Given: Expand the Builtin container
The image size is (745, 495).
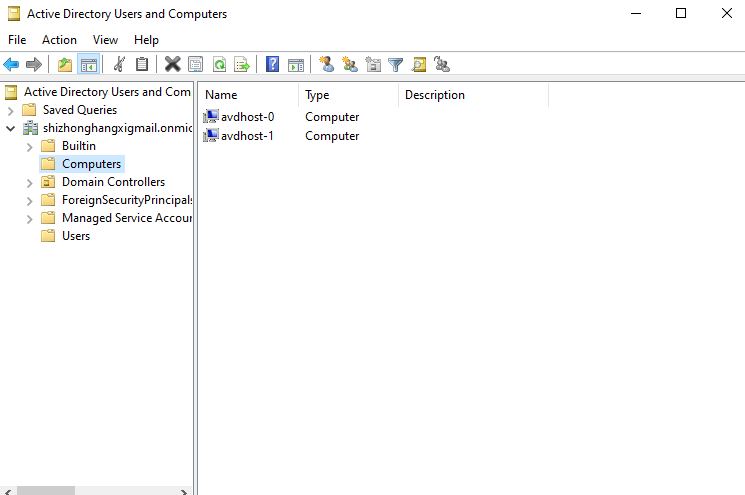Looking at the screenshot, I should (x=29, y=147).
